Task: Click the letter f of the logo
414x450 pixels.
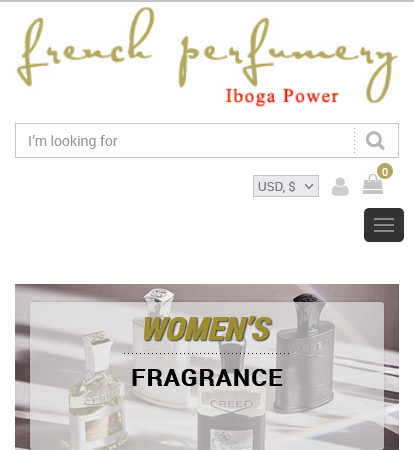Action: 33,52
